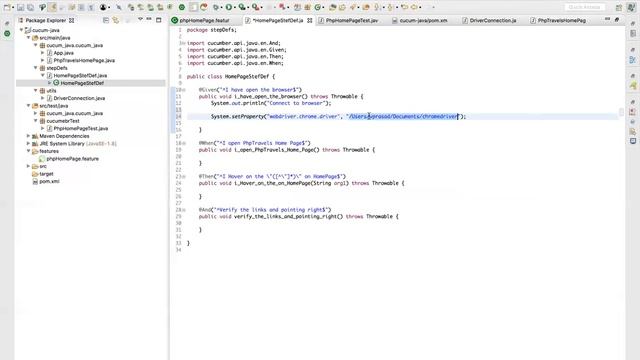Collapse the stepDefs package
This screenshot has height=360, width=640.
pos(36,68)
